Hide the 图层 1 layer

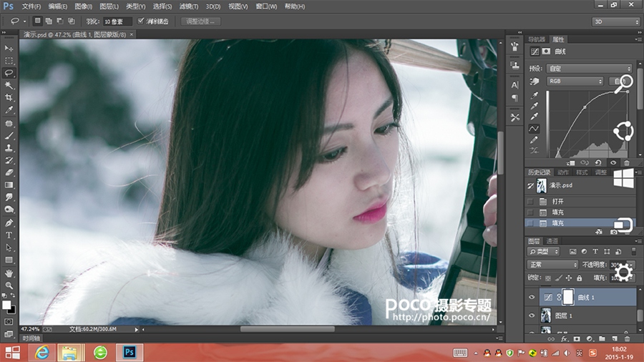click(x=531, y=315)
